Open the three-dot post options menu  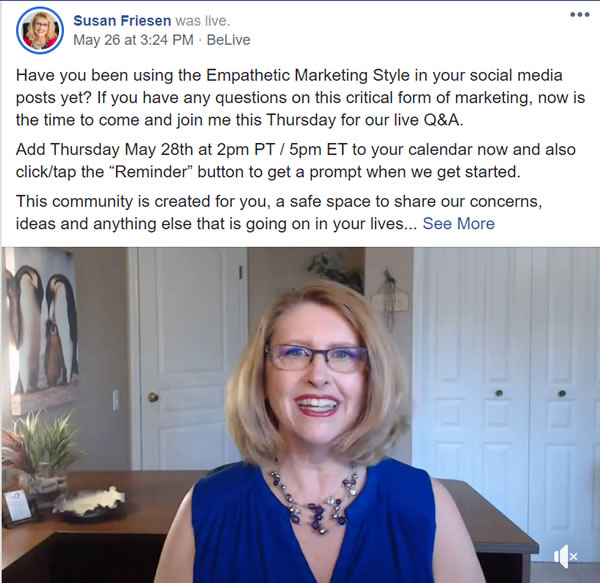[579, 15]
